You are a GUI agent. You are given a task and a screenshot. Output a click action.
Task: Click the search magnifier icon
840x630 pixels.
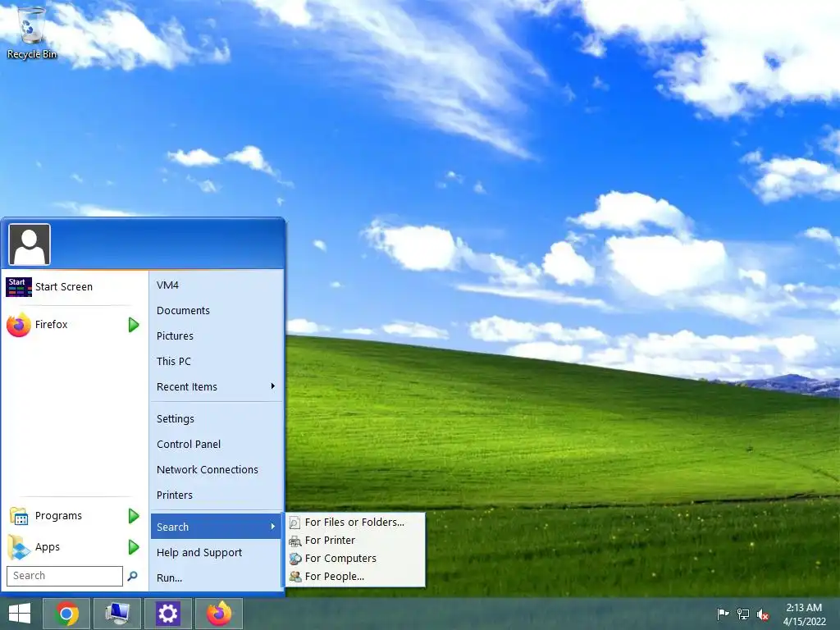(132, 576)
